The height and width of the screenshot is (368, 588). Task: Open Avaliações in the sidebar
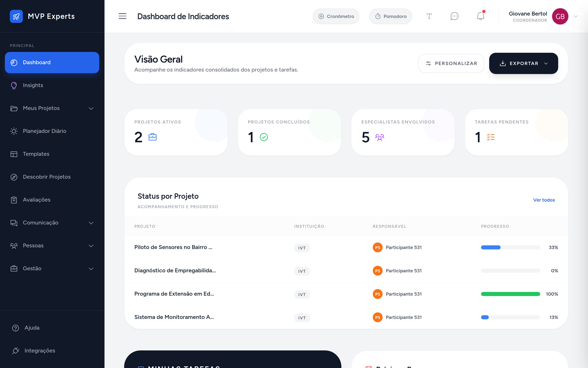click(x=52, y=200)
